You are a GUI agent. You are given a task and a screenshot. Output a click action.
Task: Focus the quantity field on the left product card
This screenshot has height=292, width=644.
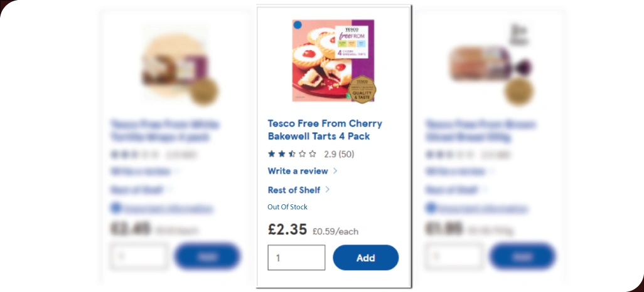point(139,256)
